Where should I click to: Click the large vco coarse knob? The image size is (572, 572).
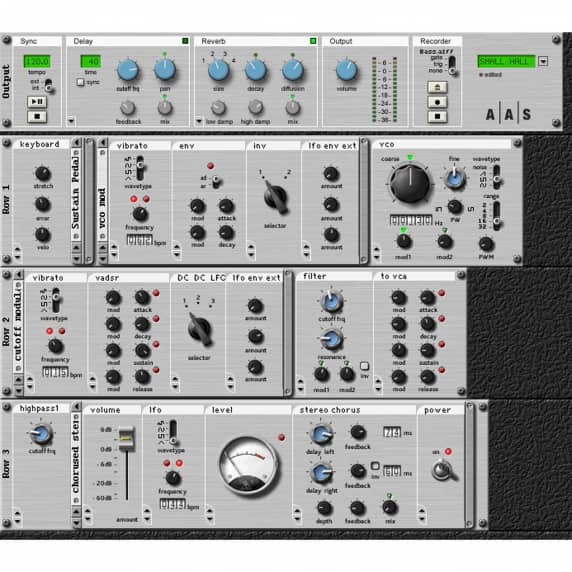[x=410, y=183]
